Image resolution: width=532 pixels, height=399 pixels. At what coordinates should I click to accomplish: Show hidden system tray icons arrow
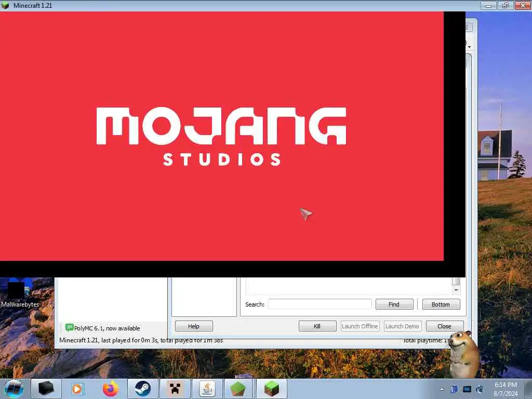[442, 389]
